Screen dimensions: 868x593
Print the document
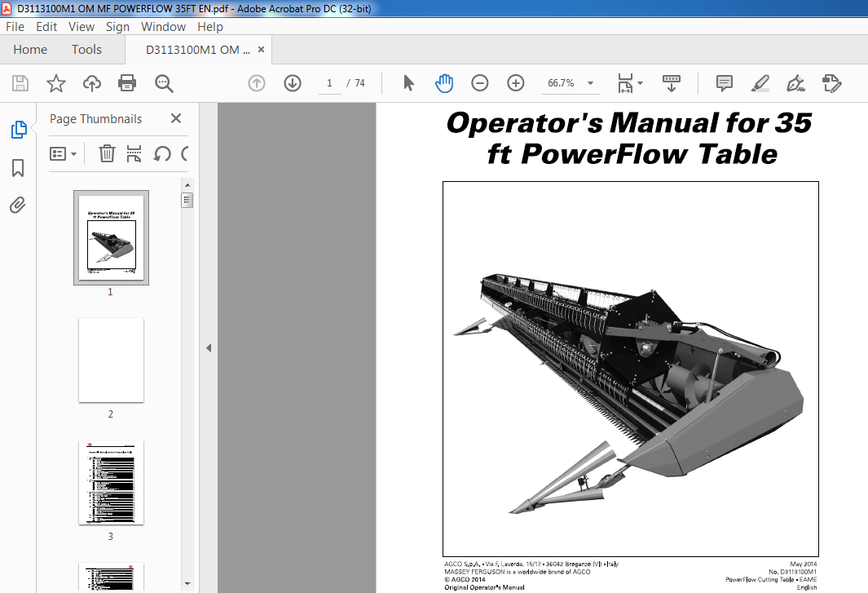click(x=127, y=83)
